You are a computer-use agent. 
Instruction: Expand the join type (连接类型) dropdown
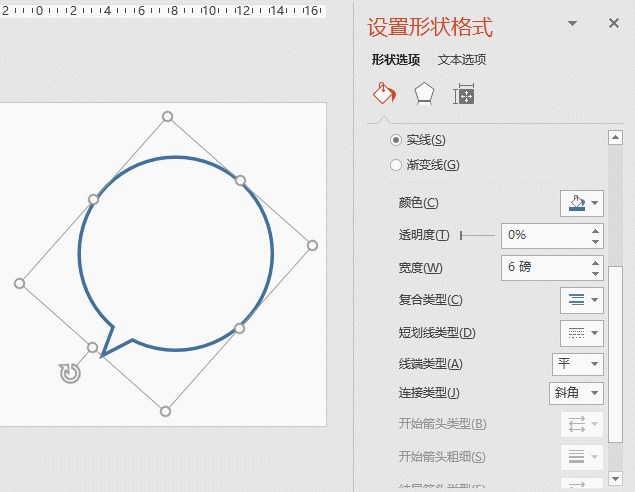pos(578,393)
